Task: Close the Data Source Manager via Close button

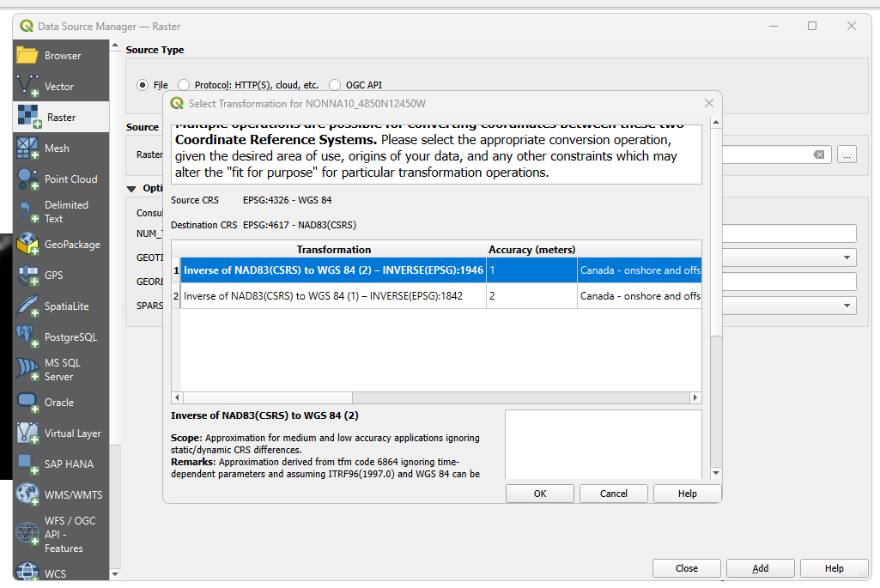Action: pyautogui.click(x=686, y=568)
